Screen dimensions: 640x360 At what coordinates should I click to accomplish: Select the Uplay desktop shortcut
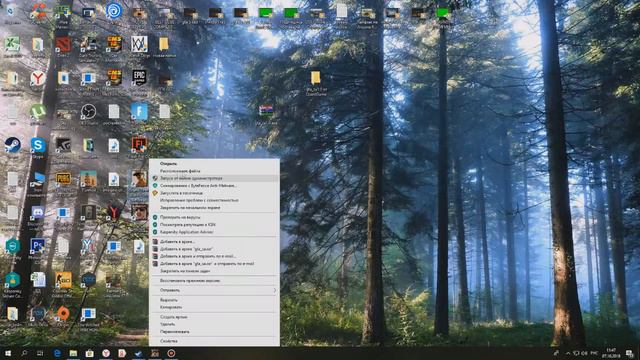[114, 11]
